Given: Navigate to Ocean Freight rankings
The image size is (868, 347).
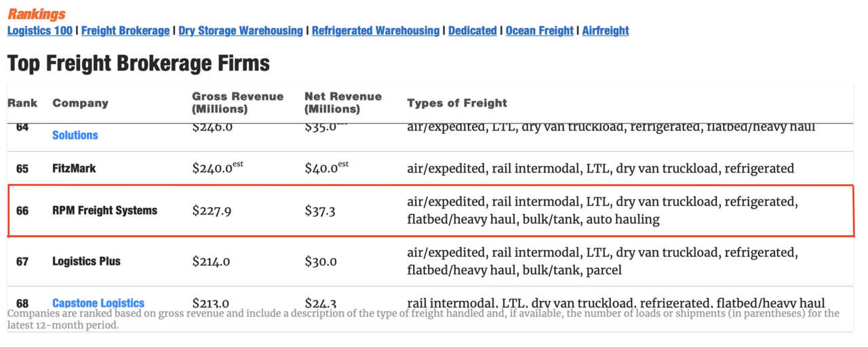Looking at the screenshot, I should pyautogui.click(x=540, y=31).
